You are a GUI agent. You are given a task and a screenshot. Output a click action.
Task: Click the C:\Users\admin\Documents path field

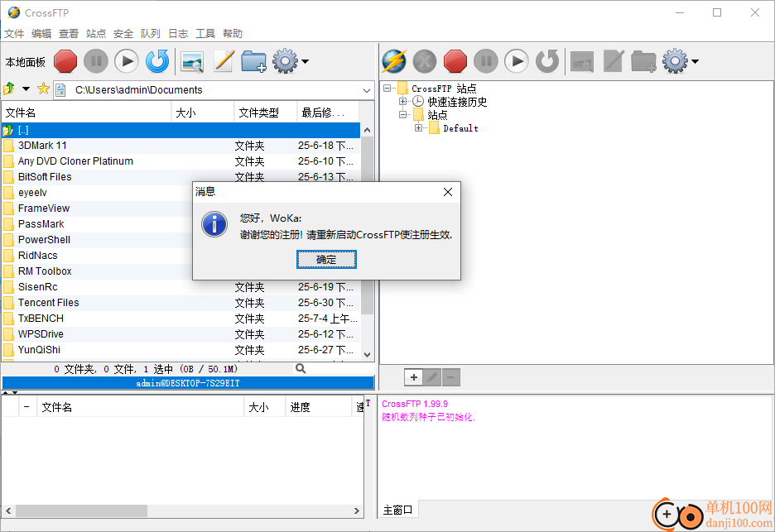click(x=215, y=90)
